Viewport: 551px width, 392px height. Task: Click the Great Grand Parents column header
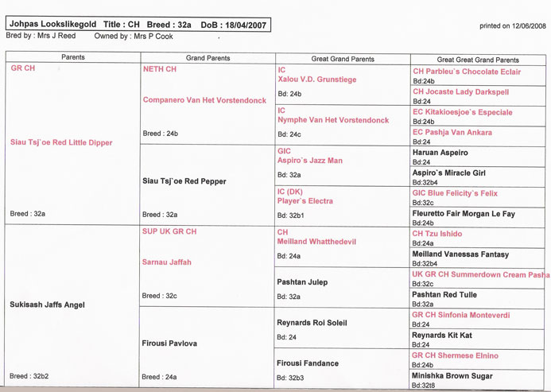342,60
